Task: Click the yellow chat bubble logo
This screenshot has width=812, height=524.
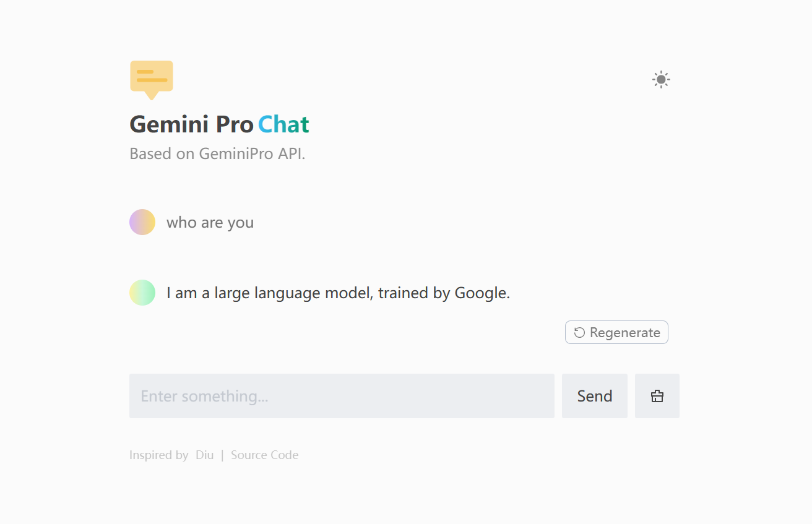Action: point(151,77)
